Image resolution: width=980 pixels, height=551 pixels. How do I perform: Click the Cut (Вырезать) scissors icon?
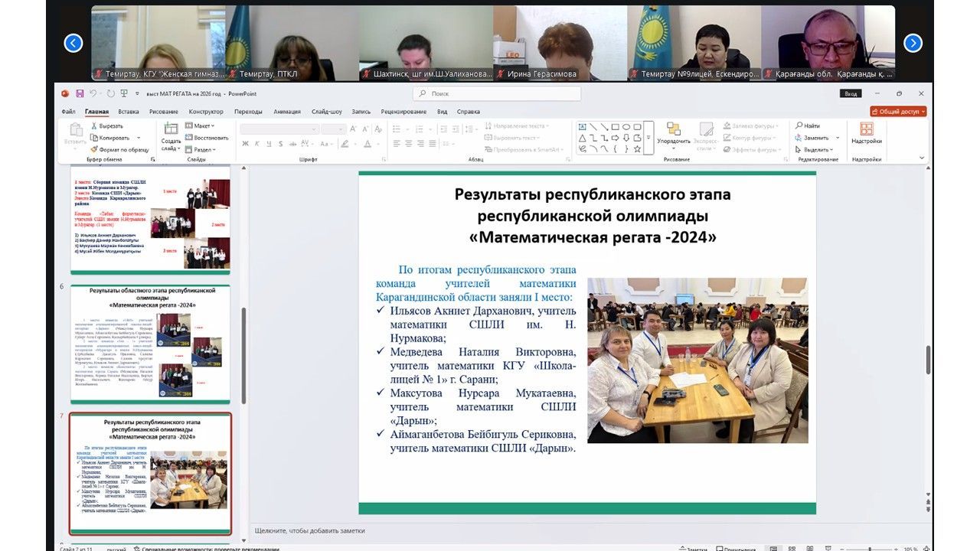[x=94, y=126]
